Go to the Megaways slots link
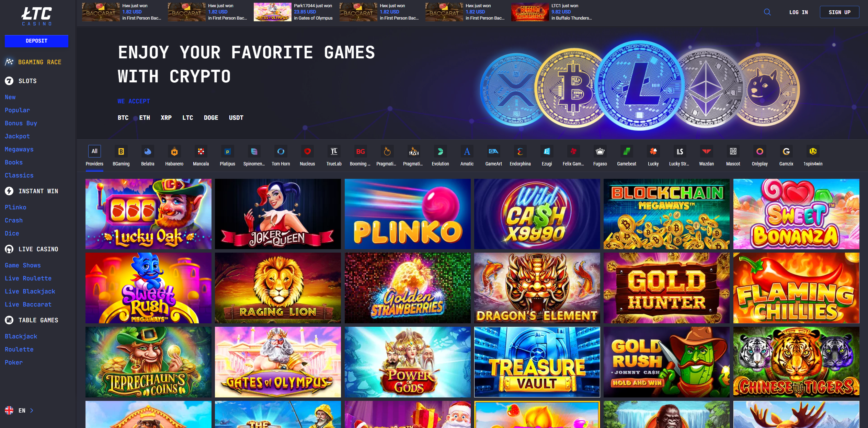Viewport: 868px width, 428px height. point(19,149)
